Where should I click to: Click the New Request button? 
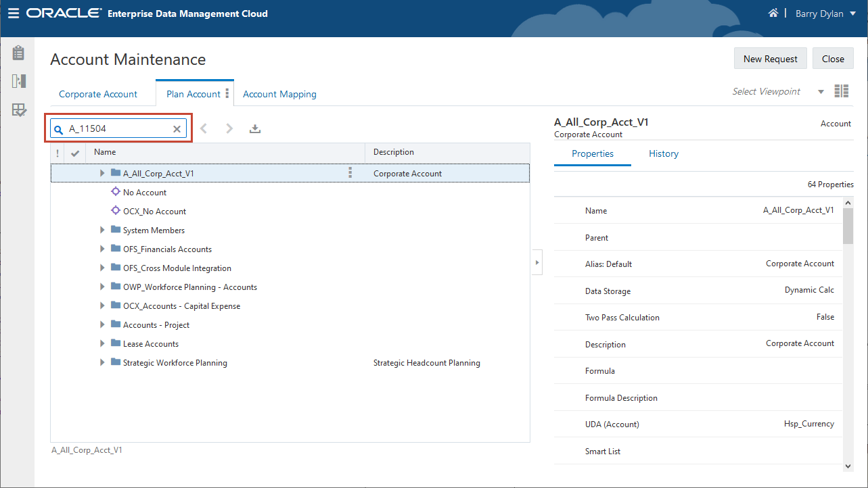tap(770, 59)
